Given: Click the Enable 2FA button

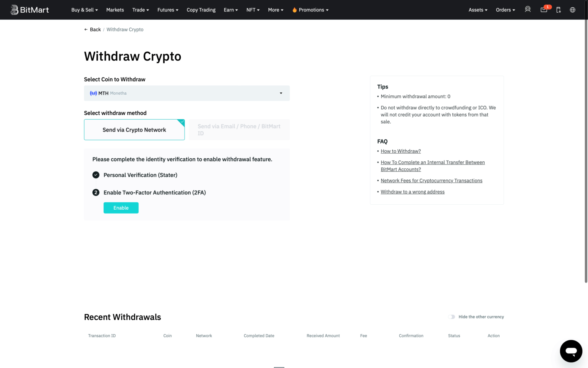Looking at the screenshot, I should 121,208.
